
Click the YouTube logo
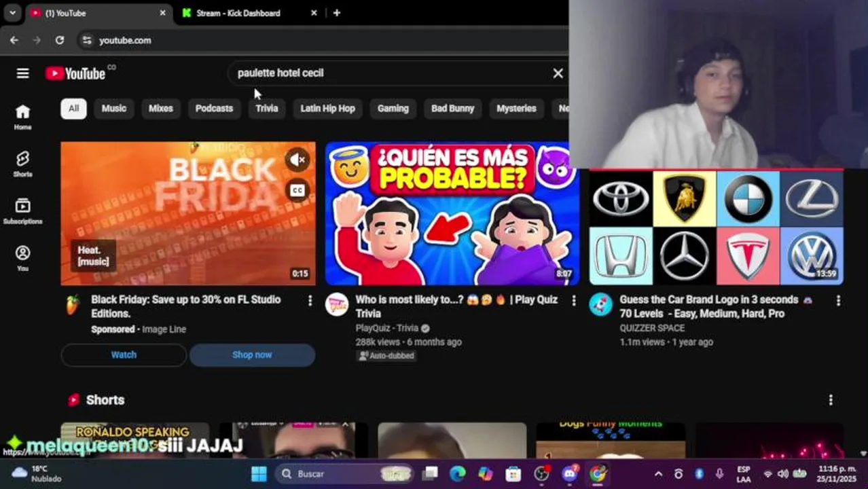pos(75,73)
